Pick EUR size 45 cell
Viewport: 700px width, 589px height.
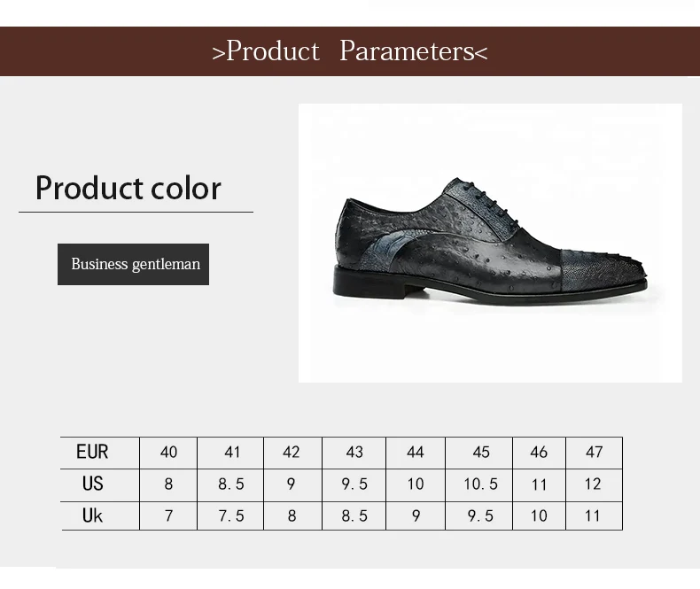pyautogui.click(x=481, y=453)
